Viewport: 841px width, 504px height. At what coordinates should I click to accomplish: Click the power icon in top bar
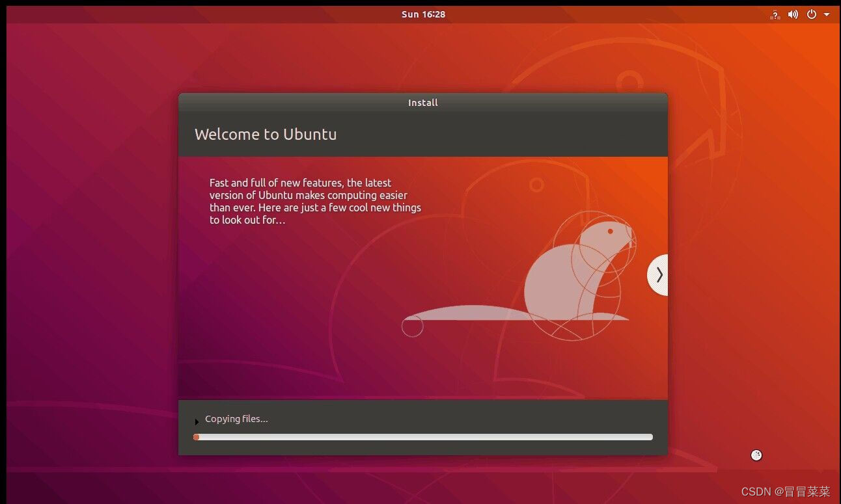point(812,14)
